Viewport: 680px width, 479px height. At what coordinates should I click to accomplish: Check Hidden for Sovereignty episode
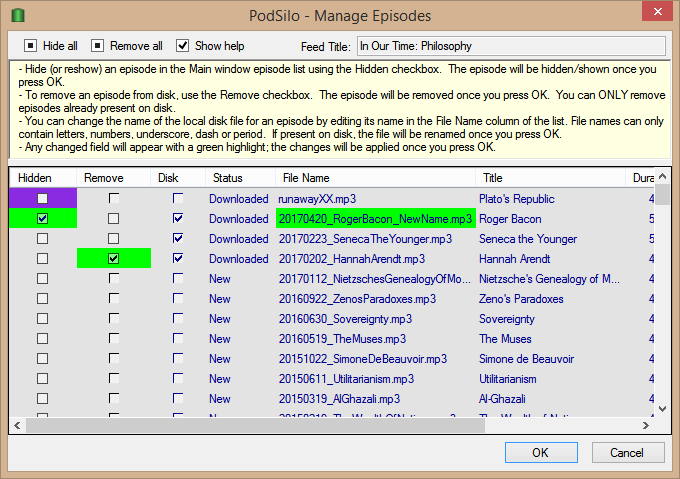point(42,319)
